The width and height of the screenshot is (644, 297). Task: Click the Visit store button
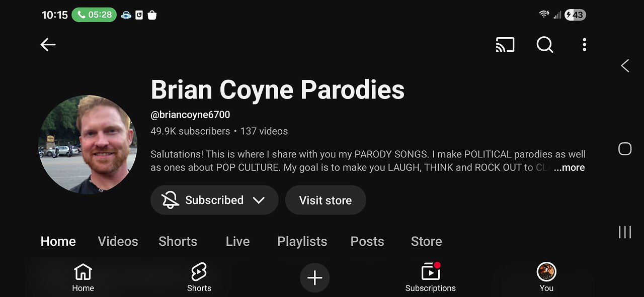pos(326,200)
